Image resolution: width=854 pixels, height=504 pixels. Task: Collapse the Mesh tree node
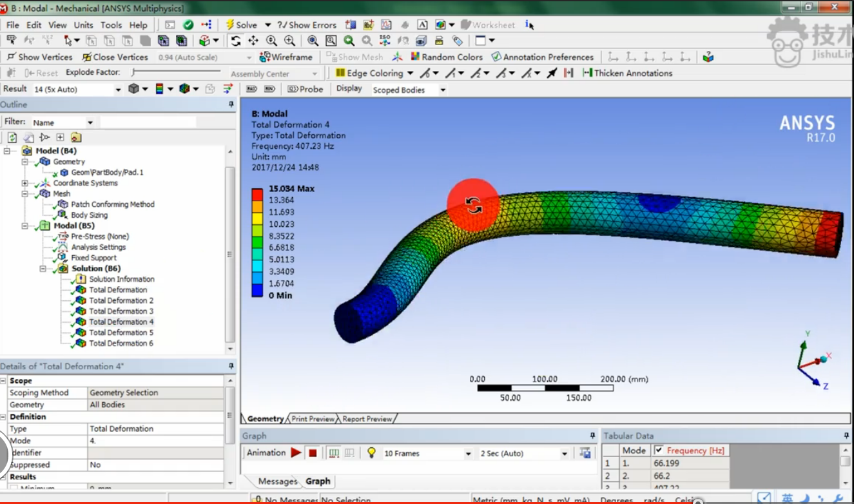click(x=25, y=193)
